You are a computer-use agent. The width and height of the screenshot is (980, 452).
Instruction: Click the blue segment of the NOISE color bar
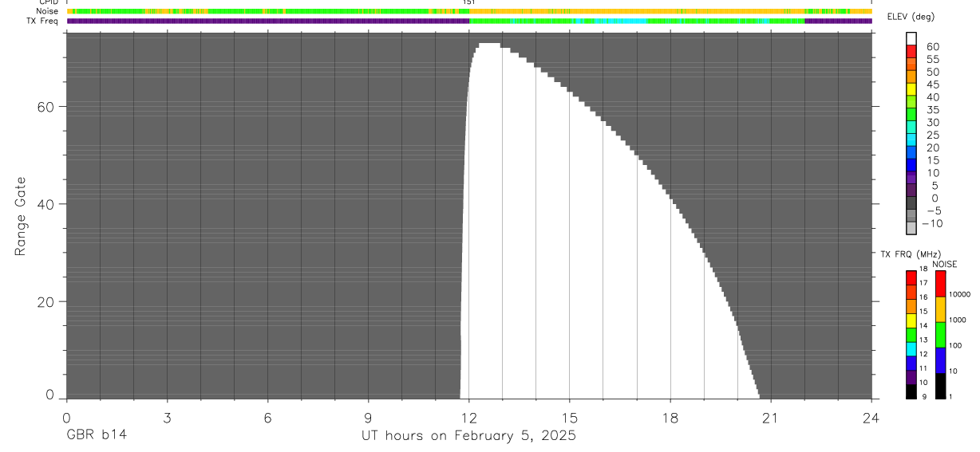940,360
